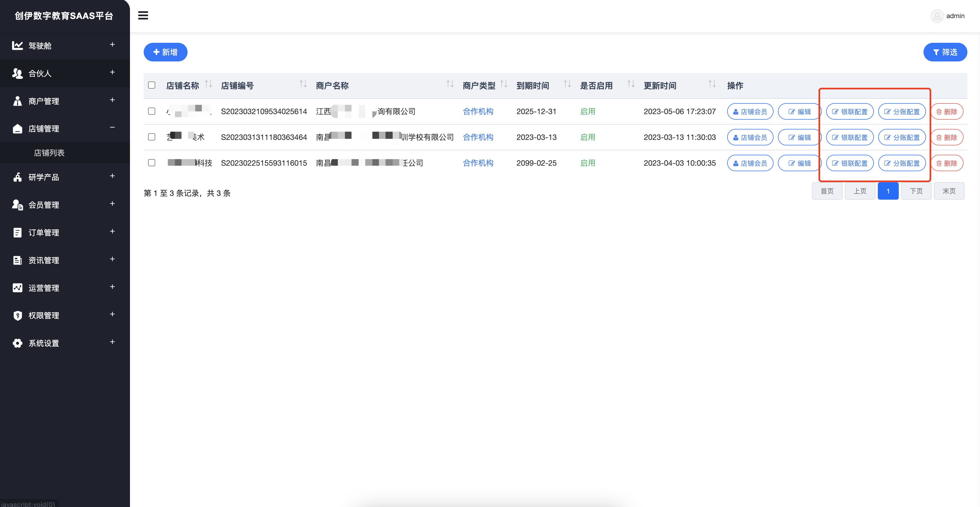Viewport: 980px width, 507px height.
Task: Click the 启用 status in the 2023-03-13 row
Action: click(587, 137)
